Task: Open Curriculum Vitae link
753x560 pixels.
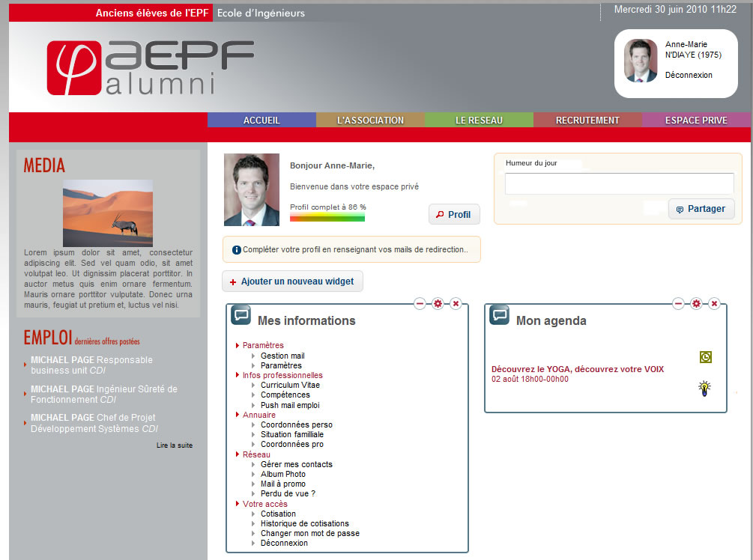Action: tap(290, 385)
